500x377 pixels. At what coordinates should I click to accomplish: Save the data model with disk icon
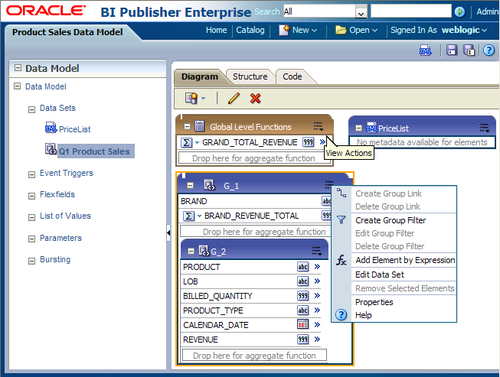pyautogui.click(x=452, y=50)
